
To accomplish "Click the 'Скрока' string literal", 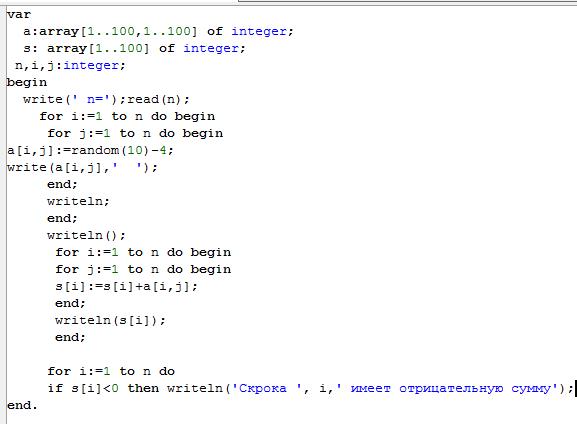I will (x=262, y=388).
